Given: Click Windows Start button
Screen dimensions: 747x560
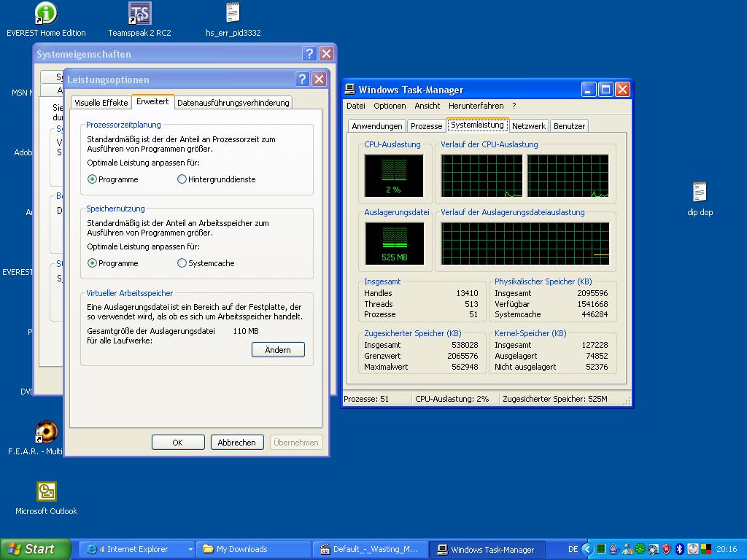Looking at the screenshot, I should point(35,550).
